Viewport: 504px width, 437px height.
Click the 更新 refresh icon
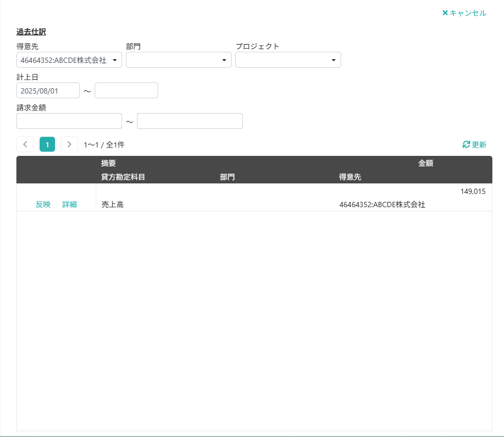466,144
